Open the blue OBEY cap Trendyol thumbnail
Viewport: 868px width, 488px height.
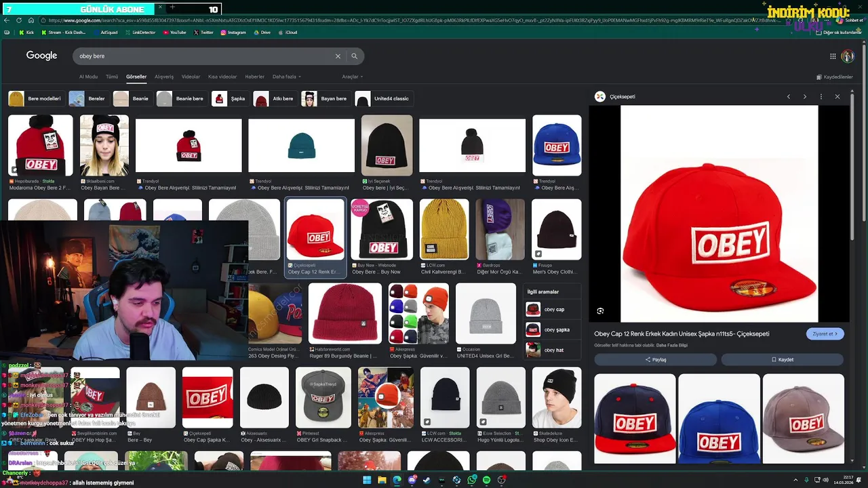(557, 146)
